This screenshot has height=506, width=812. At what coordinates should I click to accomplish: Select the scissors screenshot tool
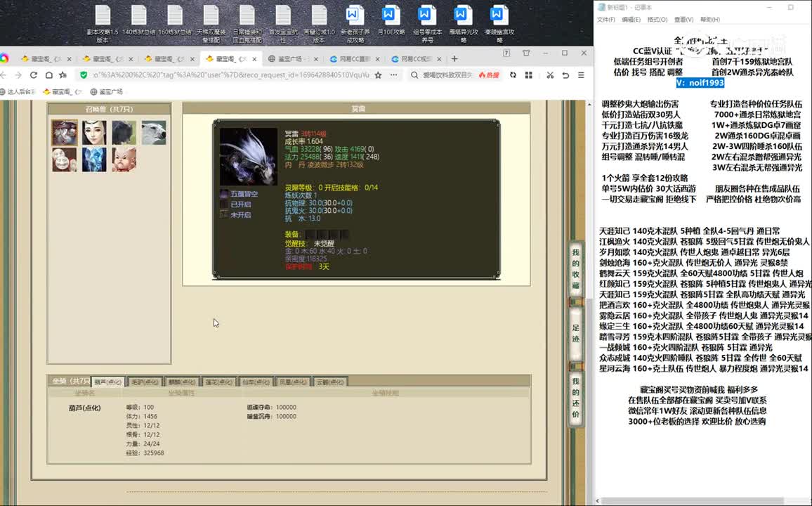click(x=550, y=75)
